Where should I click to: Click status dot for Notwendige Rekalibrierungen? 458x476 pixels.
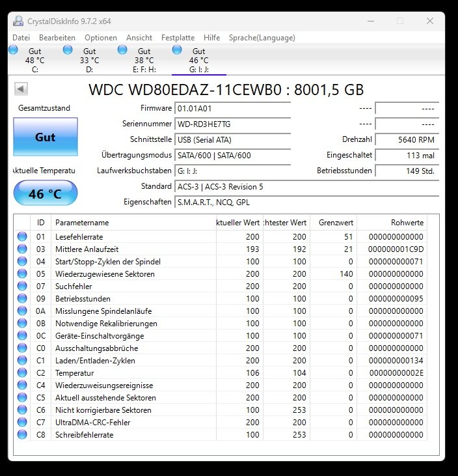pos(22,324)
